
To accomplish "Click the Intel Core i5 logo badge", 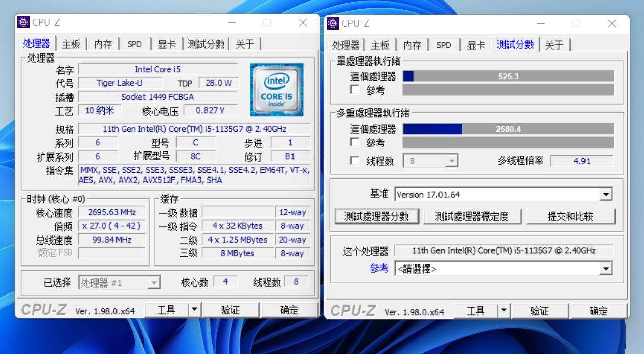I will (276, 90).
